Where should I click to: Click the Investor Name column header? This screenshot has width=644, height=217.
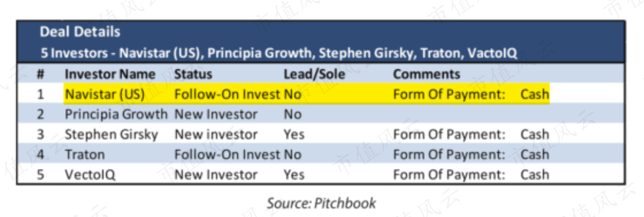(x=110, y=74)
